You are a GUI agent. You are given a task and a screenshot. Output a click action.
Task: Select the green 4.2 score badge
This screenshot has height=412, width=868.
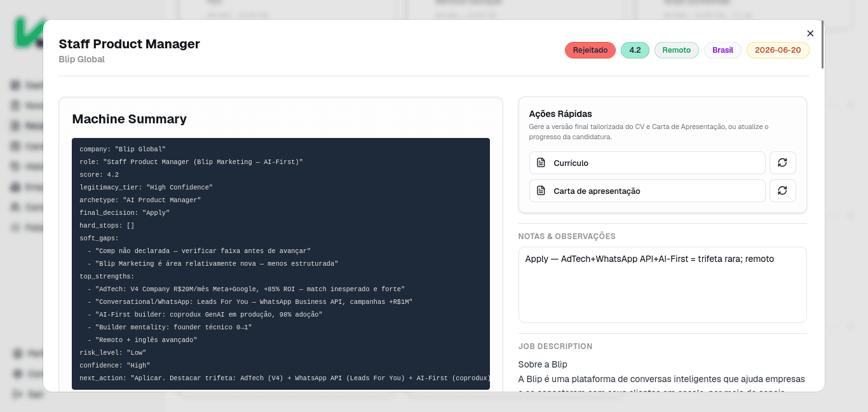(635, 50)
